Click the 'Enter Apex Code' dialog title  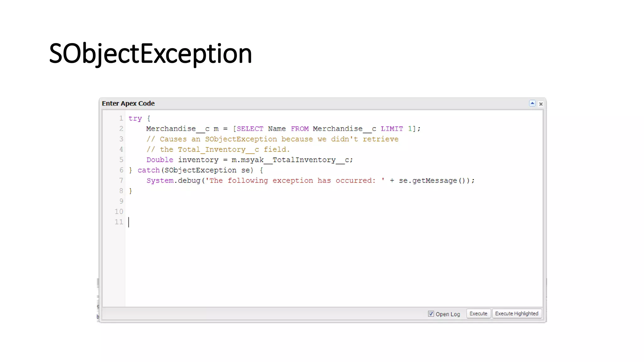128,103
